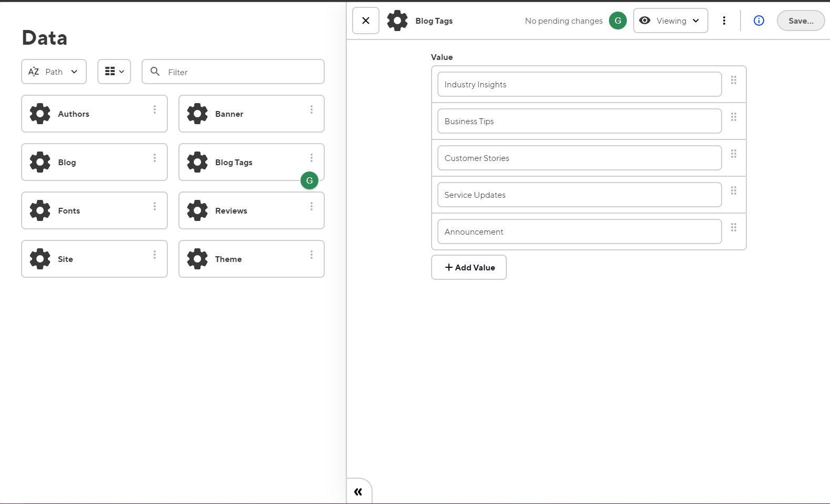
Task: Open the editor's three-dot options menu
Action: pos(724,21)
